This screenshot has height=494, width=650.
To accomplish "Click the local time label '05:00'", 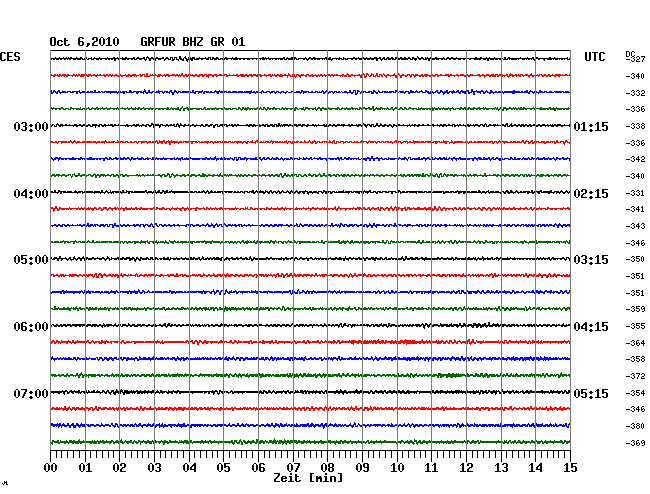I will (31, 260).
